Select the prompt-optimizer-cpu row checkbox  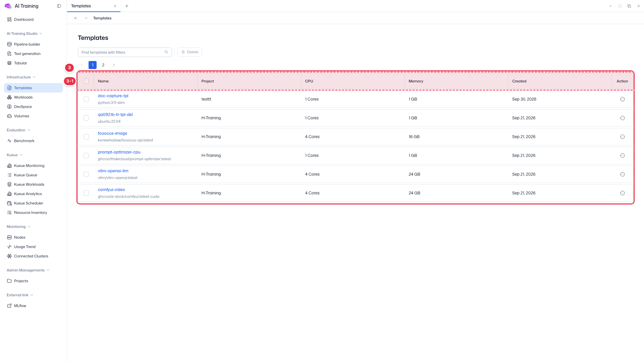coord(86,156)
